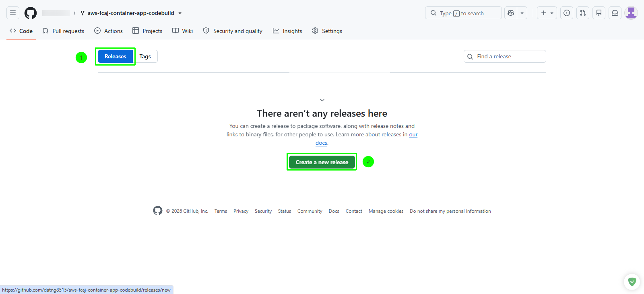The height and width of the screenshot is (294, 644).
Task: Open the Contact footer link
Action: [x=354, y=211]
